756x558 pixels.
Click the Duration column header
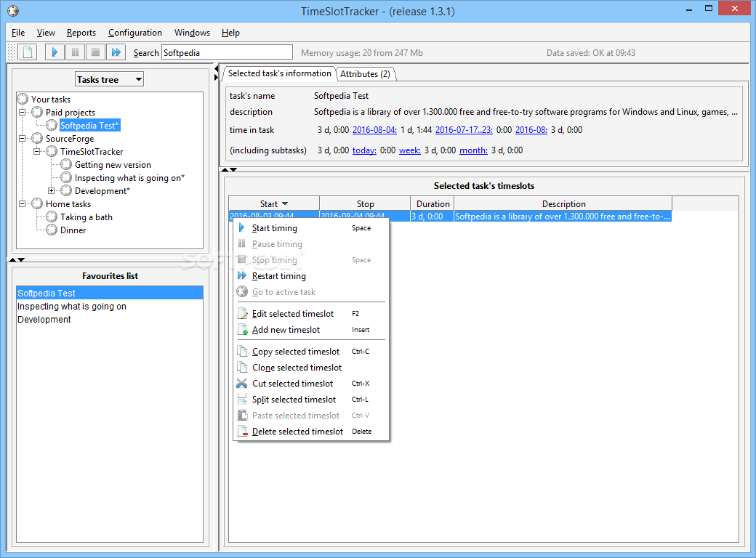pos(433,204)
